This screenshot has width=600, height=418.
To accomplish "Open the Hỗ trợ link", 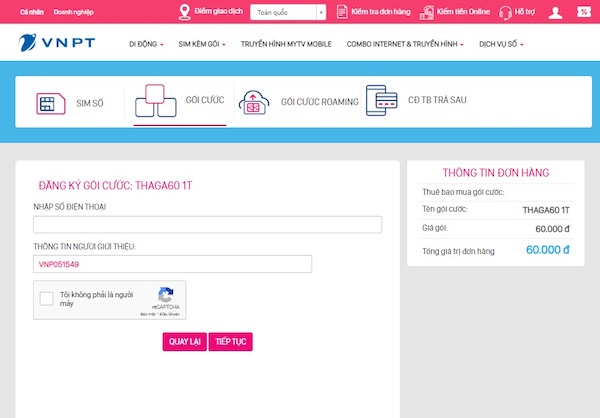I will click(x=525, y=11).
